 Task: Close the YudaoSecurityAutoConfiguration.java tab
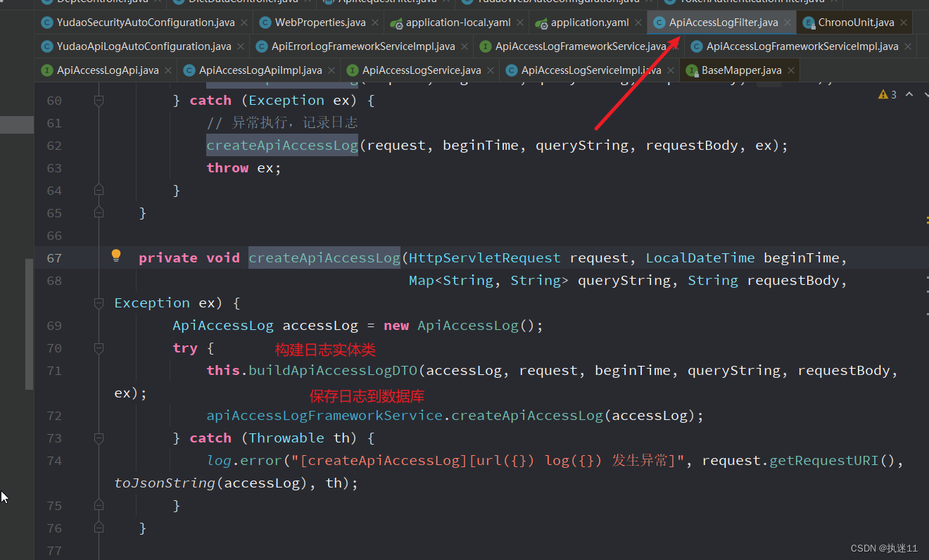pos(244,23)
